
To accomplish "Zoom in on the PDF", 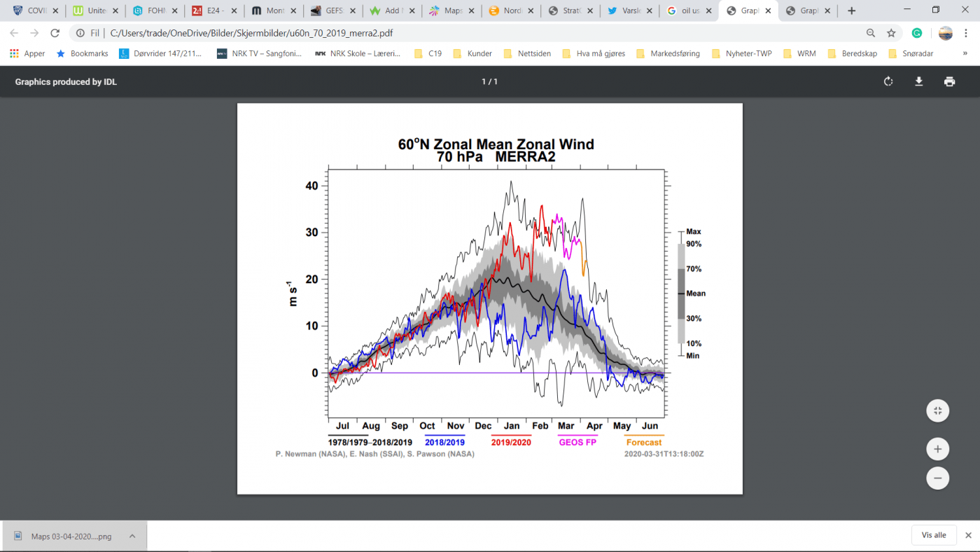I will pos(937,448).
